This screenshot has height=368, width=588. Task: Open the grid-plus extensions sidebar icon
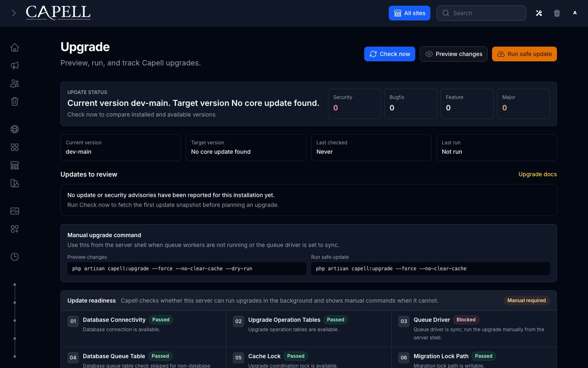(15, 229)
